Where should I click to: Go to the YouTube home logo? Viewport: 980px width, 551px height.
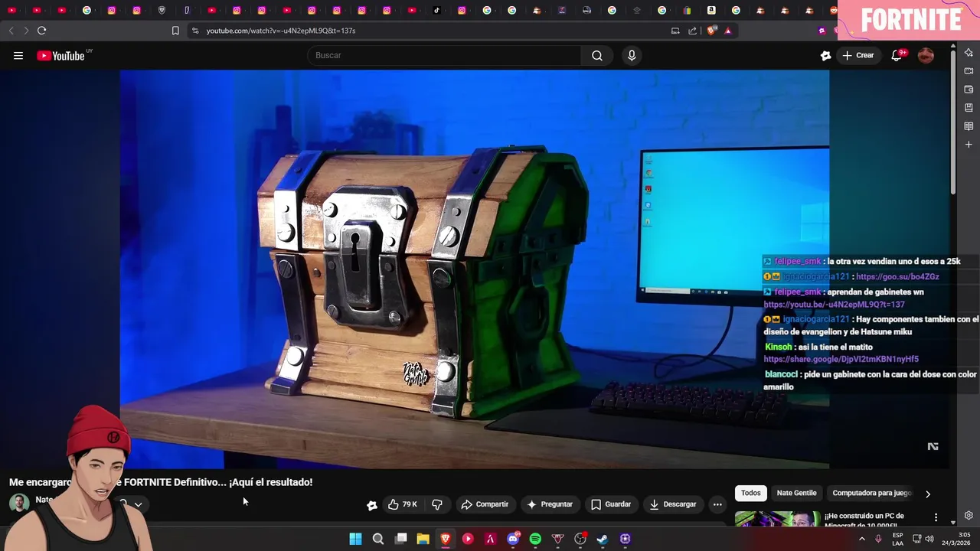click(60, 55)
